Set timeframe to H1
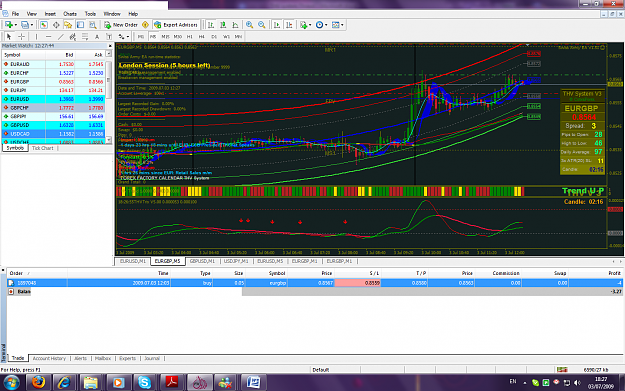625x391 pixels. pyautogui.click(x=190, y=37)
